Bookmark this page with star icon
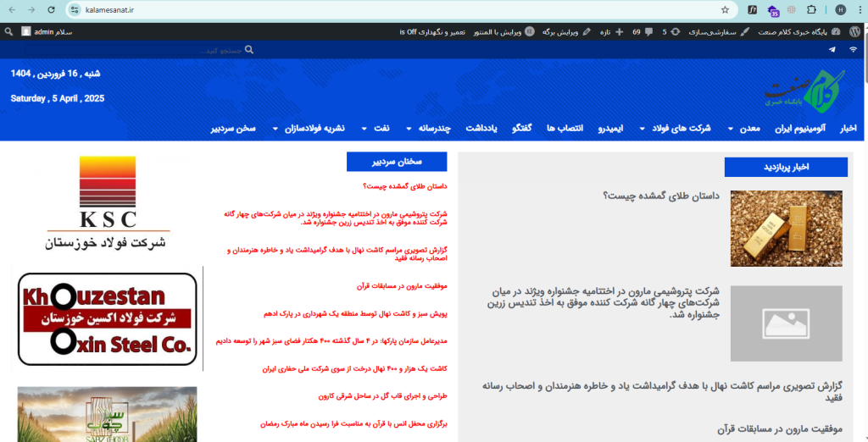868x442 pixels. coord(725,10)
